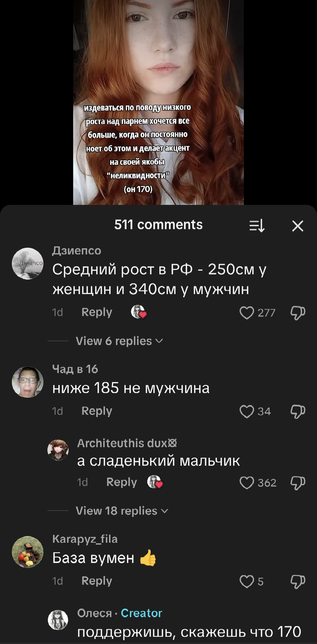This screenshot has width=317, height=644.
Task: Dislike Дзиепсо's comment about средний рост
Action: coord(298,313)
